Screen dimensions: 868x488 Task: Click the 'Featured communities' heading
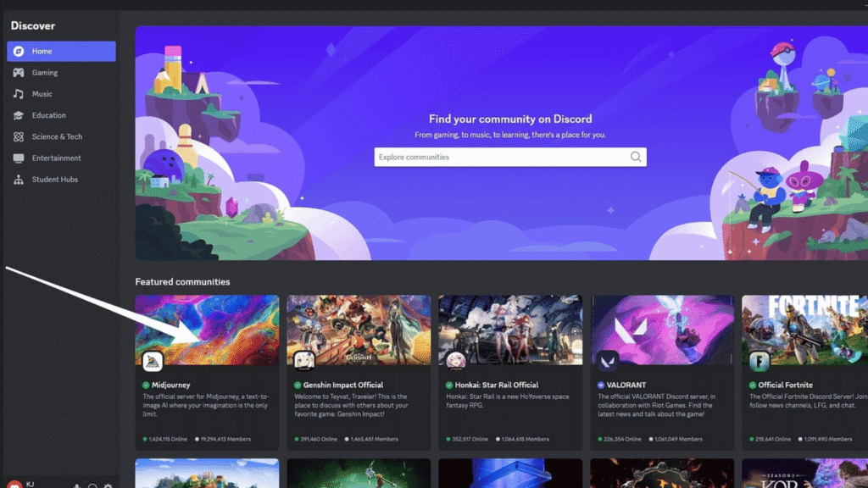(x=183, y=281)
